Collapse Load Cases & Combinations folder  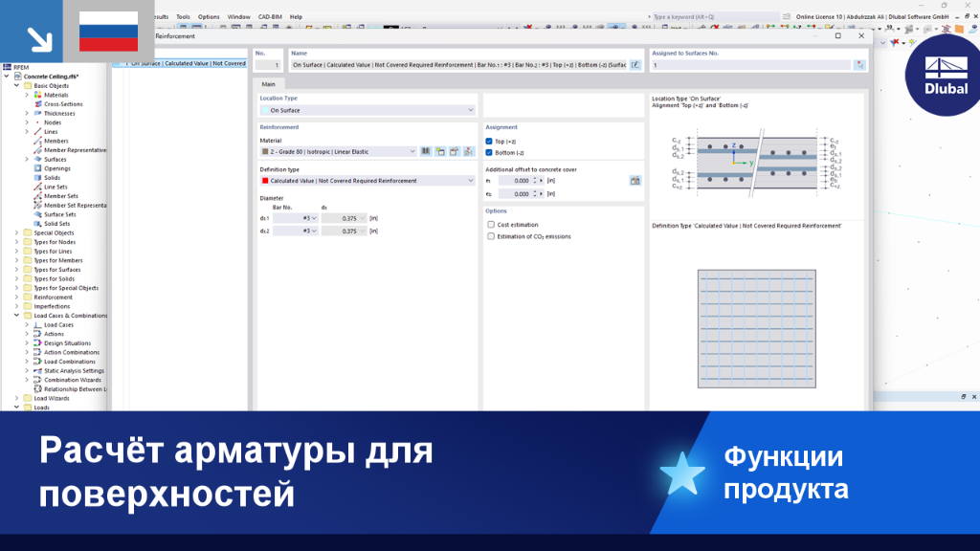(x=17, y=316)
